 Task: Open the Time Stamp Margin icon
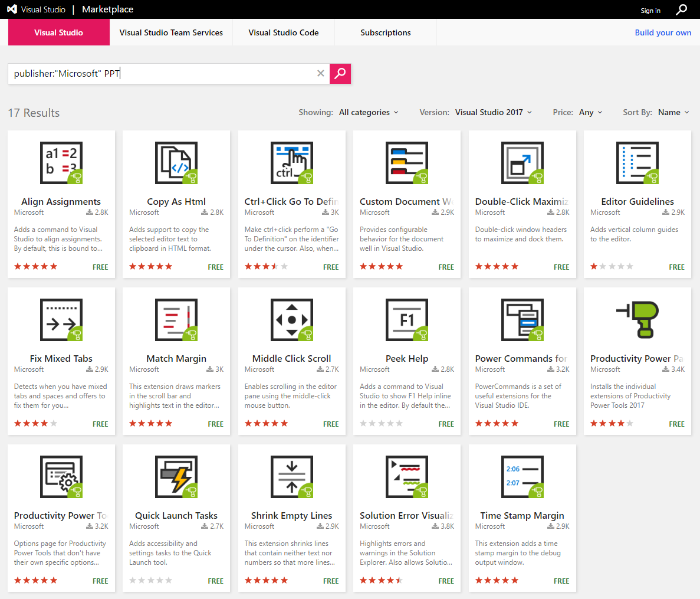coord(522,477)
